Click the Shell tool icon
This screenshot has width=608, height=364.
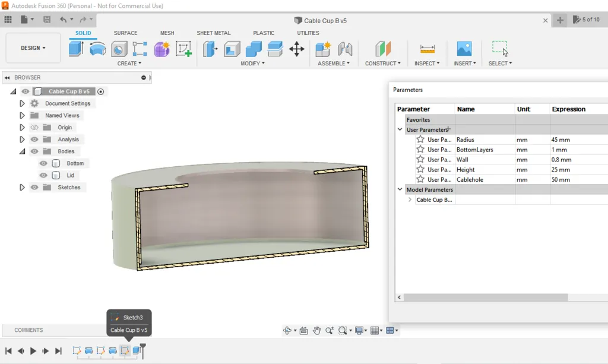click(x=232, y=49)
